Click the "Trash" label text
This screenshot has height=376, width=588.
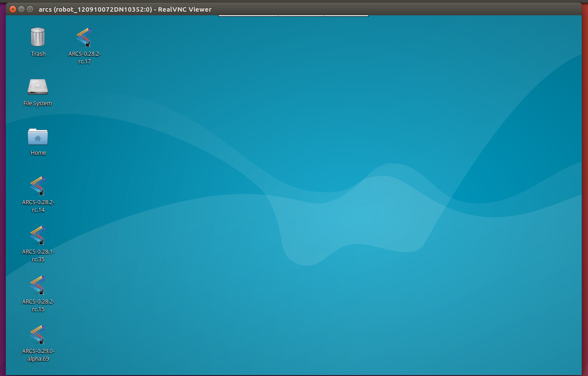point(38,54)
